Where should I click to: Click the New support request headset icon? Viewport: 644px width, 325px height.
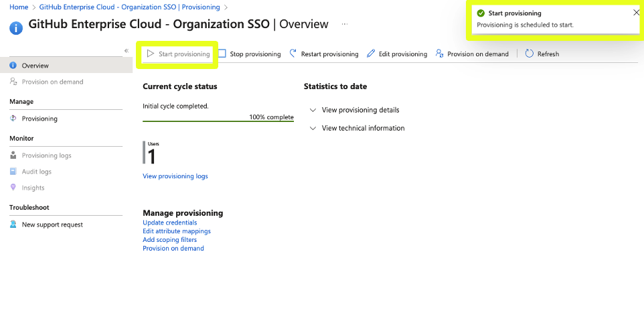pyautogui.click(x=13, y=224)
